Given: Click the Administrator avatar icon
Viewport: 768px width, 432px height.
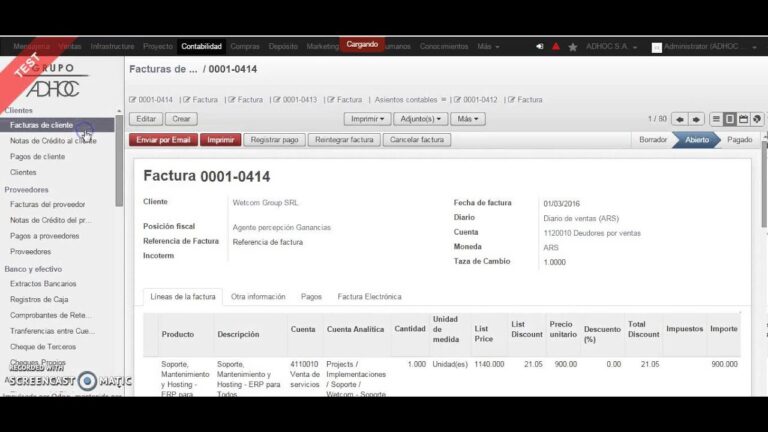Looking at the screenshot, I should point(656,47).
